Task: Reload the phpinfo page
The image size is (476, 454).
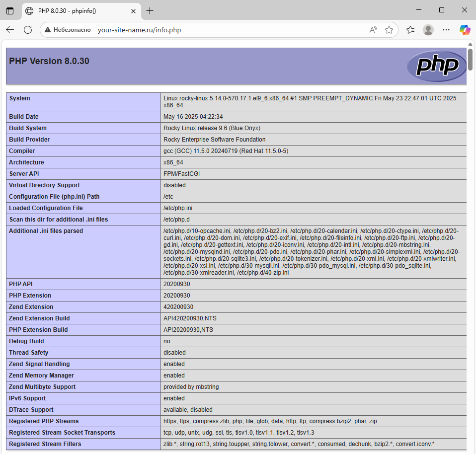Action: (x=28, y=30)
